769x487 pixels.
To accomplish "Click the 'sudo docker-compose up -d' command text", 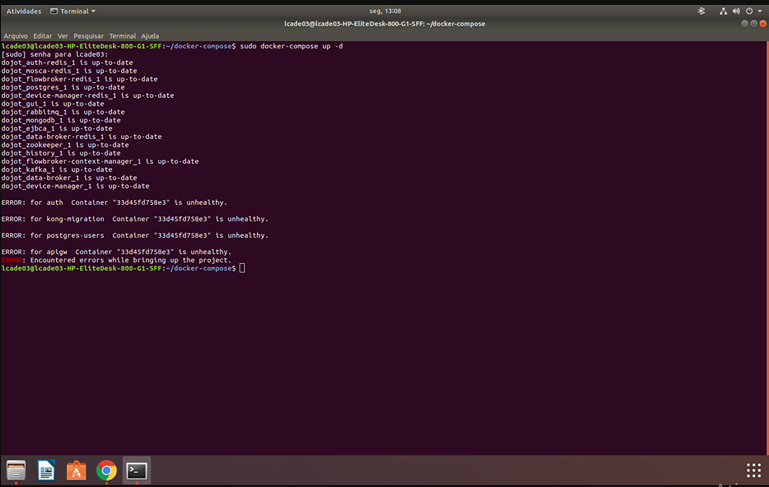I will click(291, 46).
